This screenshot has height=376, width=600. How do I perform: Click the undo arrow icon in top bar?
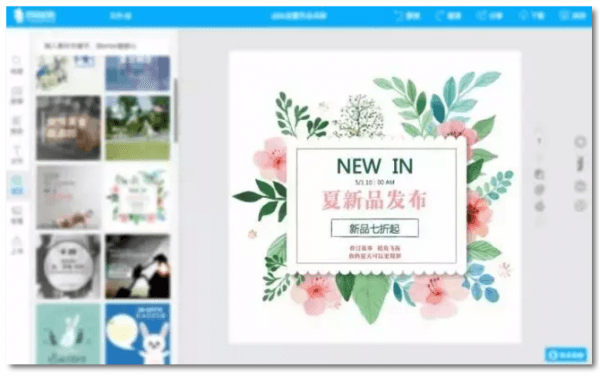[x=399, y=16]
